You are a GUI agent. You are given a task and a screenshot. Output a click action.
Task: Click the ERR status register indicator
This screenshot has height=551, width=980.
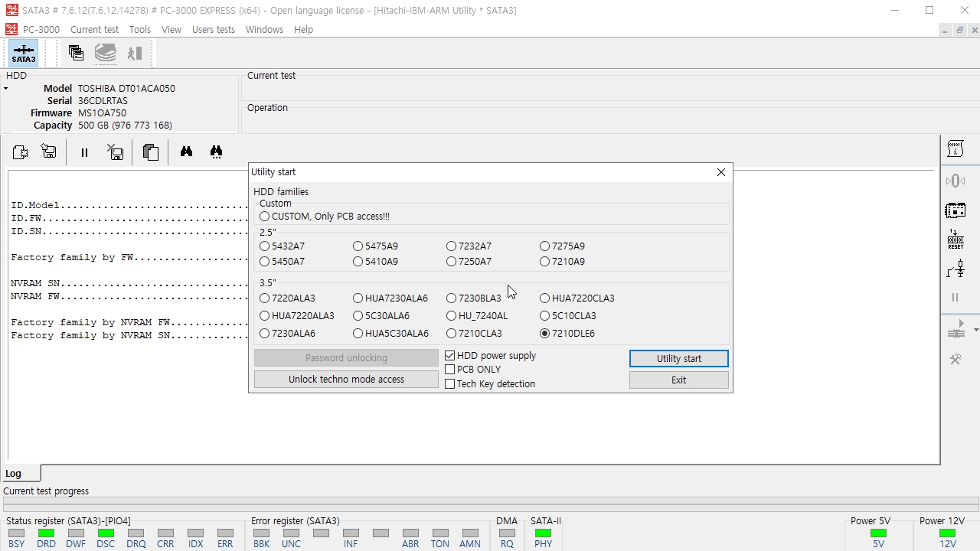tap(225, 533)
